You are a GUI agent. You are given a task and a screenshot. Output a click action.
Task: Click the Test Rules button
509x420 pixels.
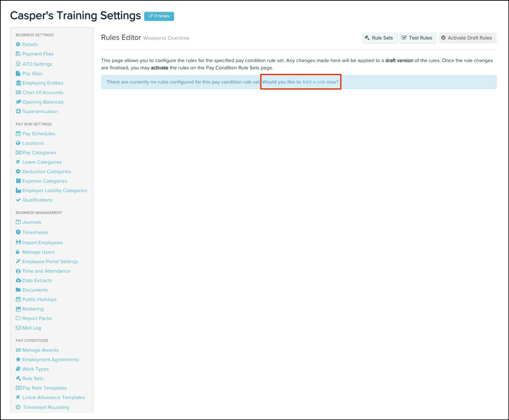coord(418,38)
